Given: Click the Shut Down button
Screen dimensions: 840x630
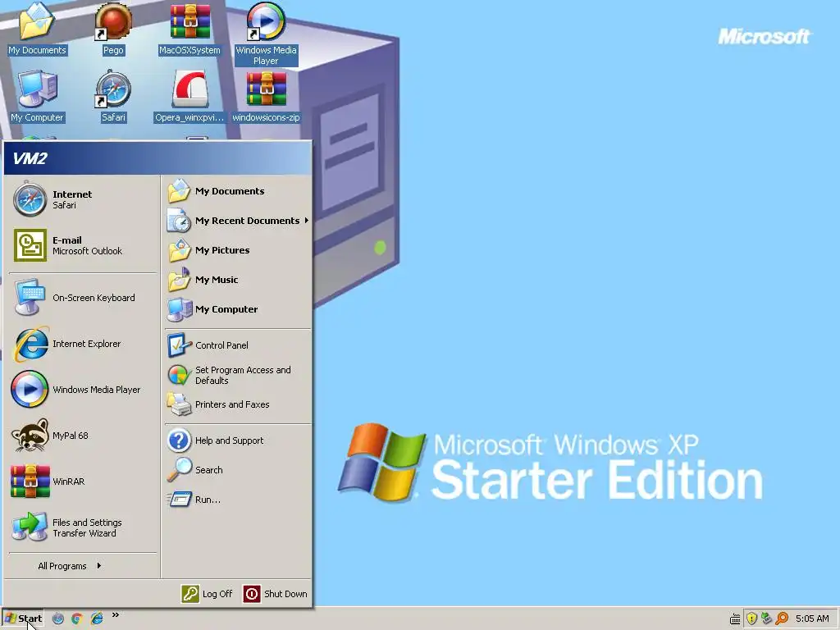Looking at the screenshot, I should tap(276, 594).
